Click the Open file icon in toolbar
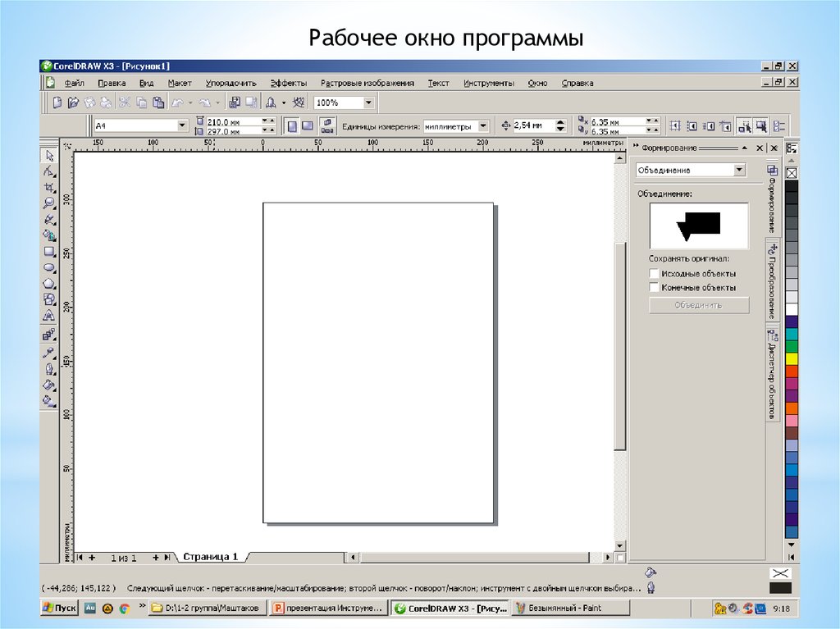The width and height of the screenshot is (840, 629). point(73,103)
